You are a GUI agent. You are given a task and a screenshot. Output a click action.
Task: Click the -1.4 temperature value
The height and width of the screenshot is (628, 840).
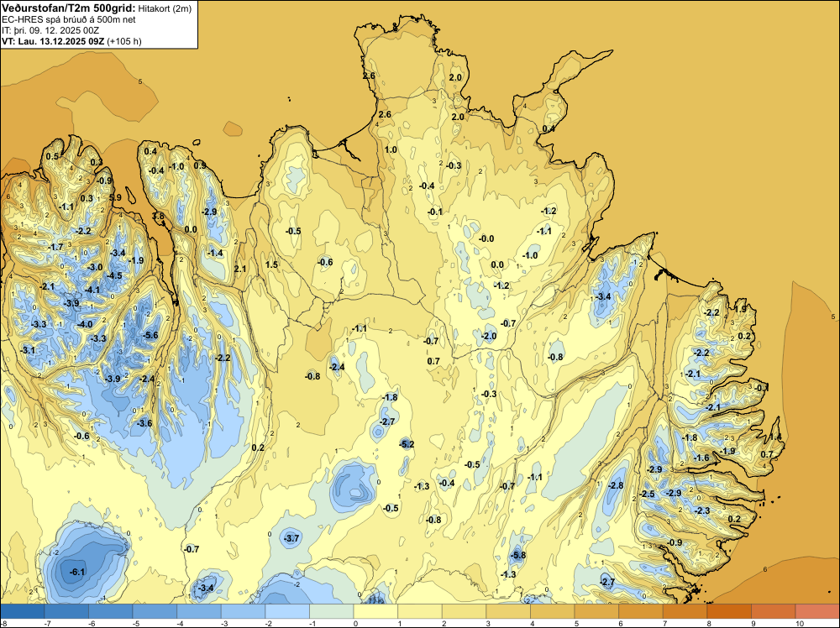[215, 253]
